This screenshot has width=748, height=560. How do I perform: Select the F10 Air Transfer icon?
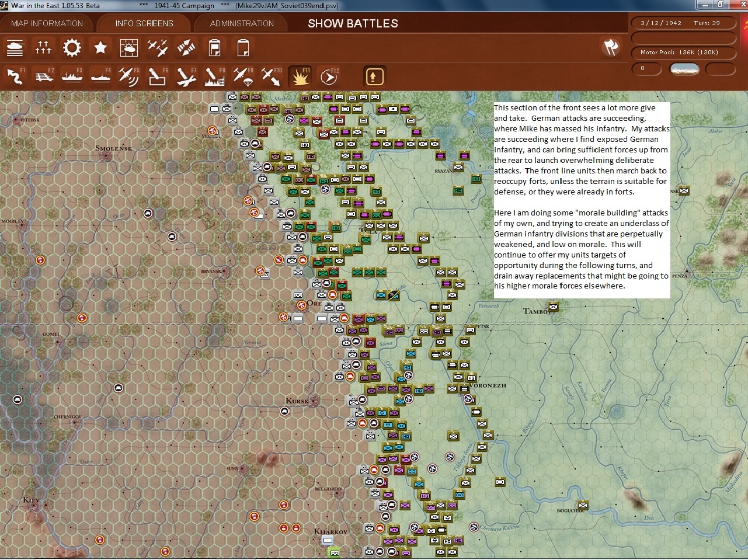coord(272,76)
